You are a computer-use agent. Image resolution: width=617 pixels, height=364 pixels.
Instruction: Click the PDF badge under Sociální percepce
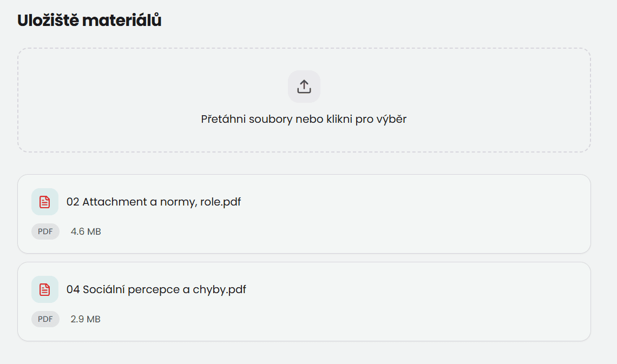point(45,319)
